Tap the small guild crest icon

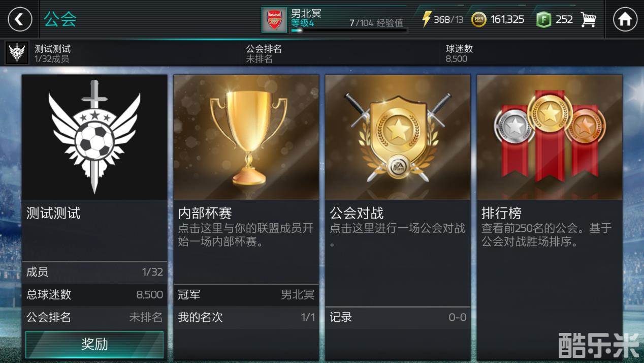17,52
